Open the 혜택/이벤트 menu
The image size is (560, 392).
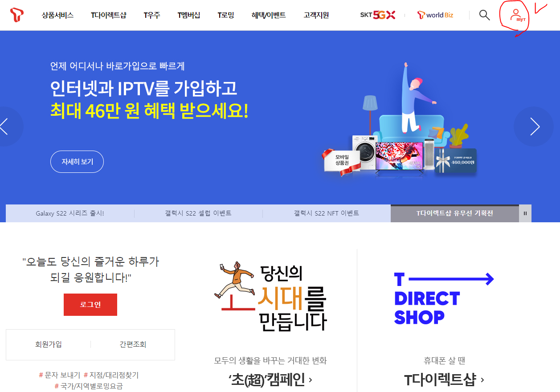pyautogui.click(x=269, y=15)
